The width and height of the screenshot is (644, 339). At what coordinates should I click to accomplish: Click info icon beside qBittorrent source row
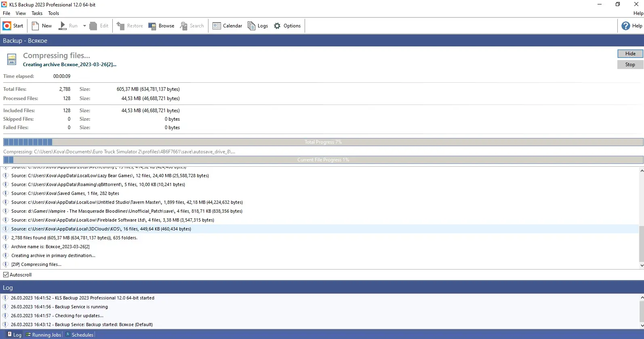click(6, 184)
